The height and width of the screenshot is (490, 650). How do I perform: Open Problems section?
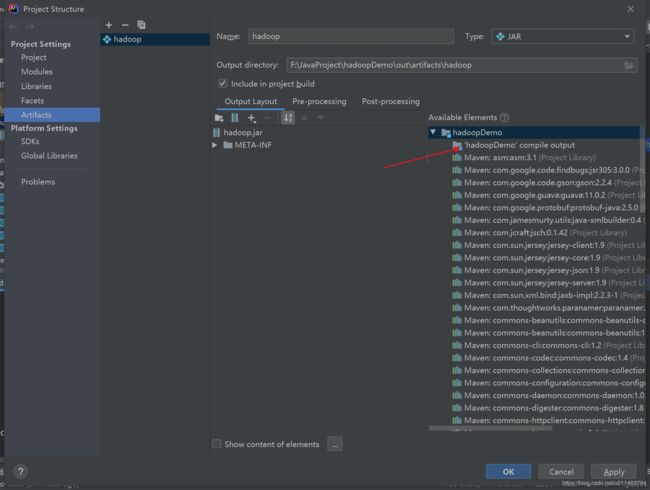38,182
